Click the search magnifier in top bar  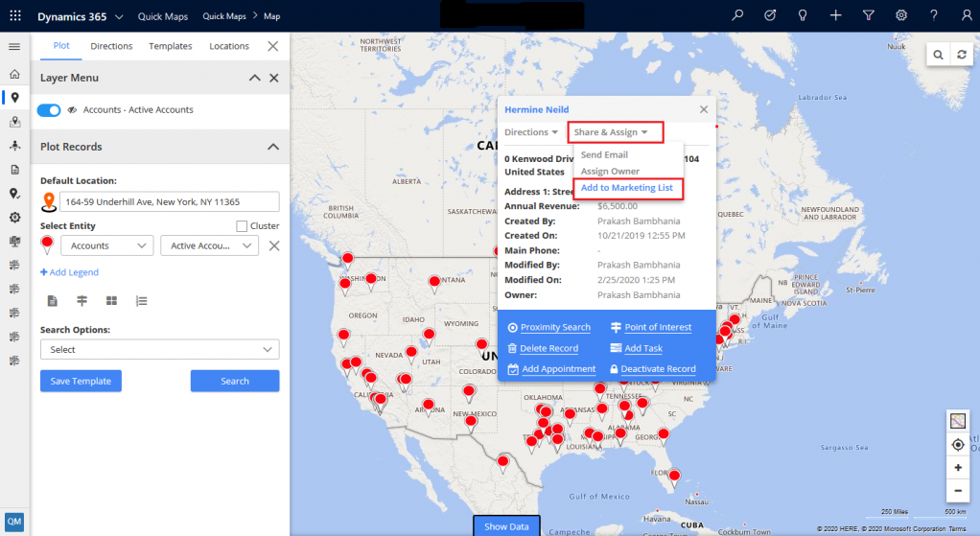pyautogui.click(x=737, y=15)
